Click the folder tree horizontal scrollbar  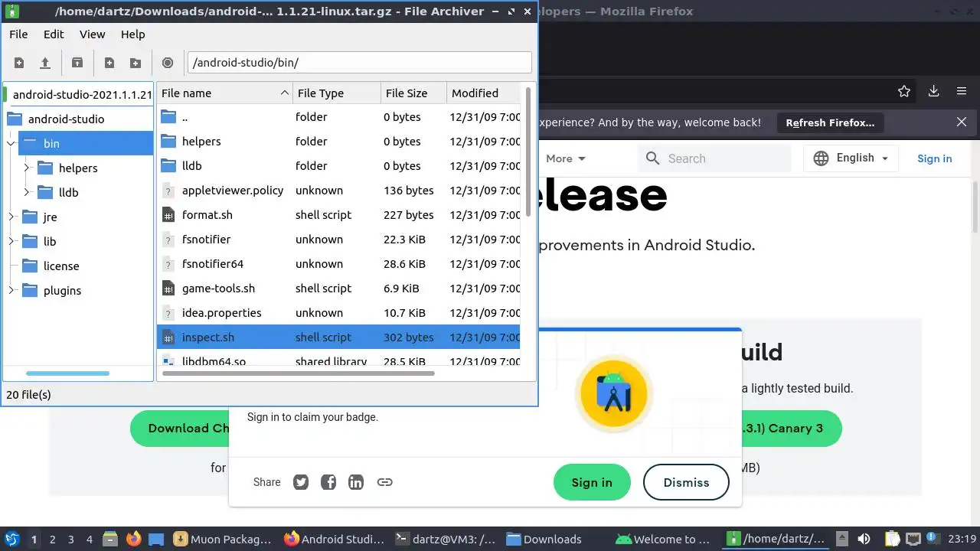[x=67, y=373]
